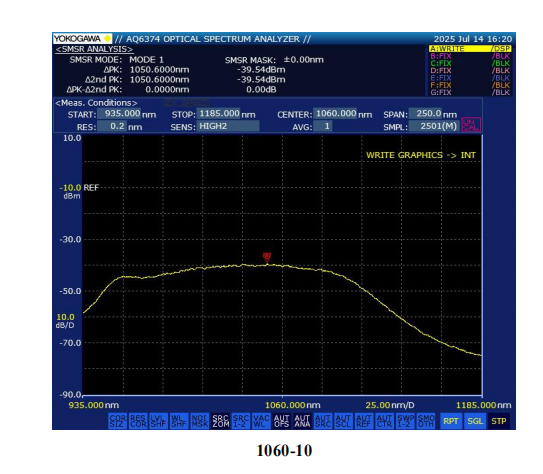Click the 935.000nm start axis label
Viewport: 543px width, 474px height.
tap(94, 405)
